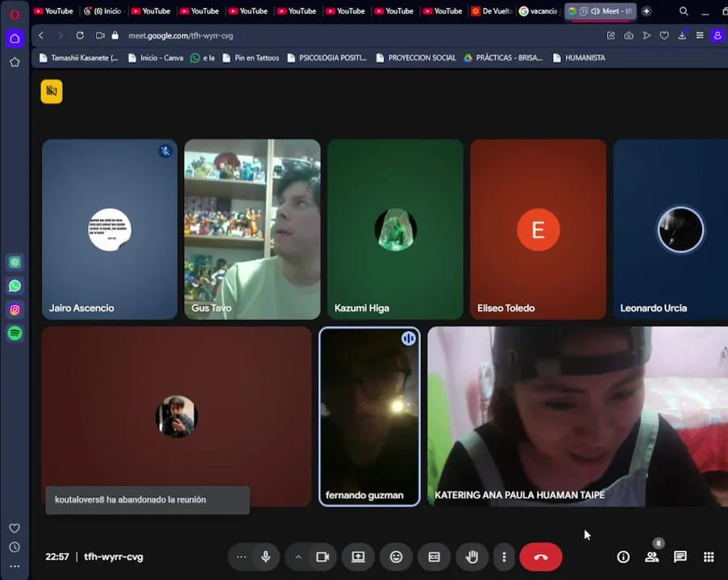Image resolution: width=728 pixels, height=580 pixels.
Task: Toggle the camera button in Meet
Action: click(x=322, y=557)
